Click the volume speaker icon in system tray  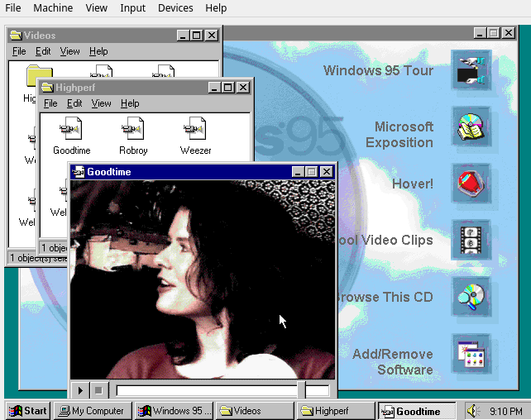pos(473,411)
